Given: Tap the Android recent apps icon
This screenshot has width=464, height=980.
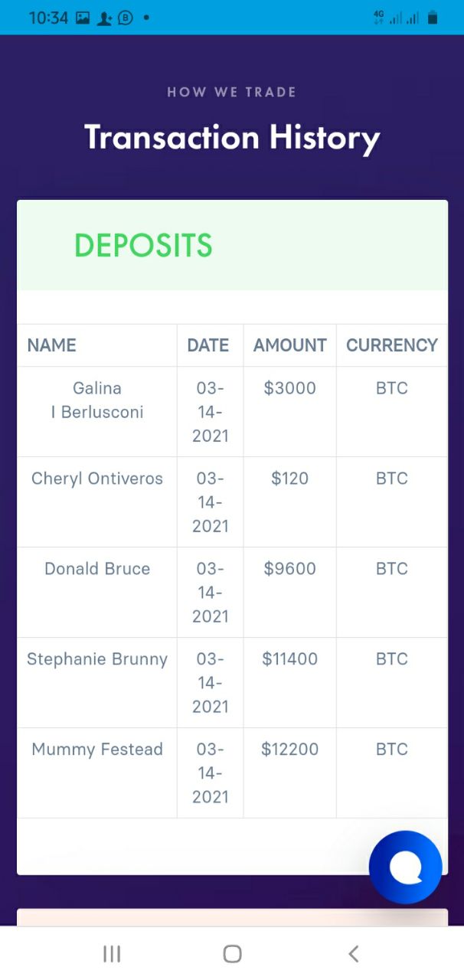Looking at the screenshot, I should click(112, 953).
